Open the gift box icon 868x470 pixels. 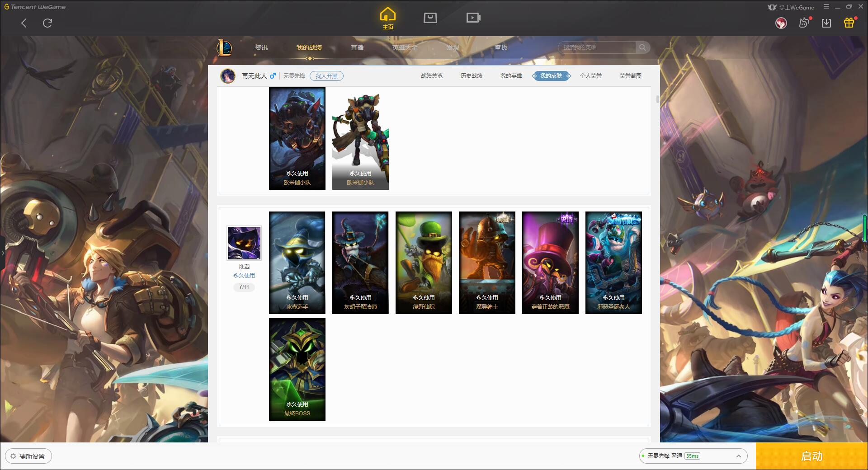click(x=849, y=23)
